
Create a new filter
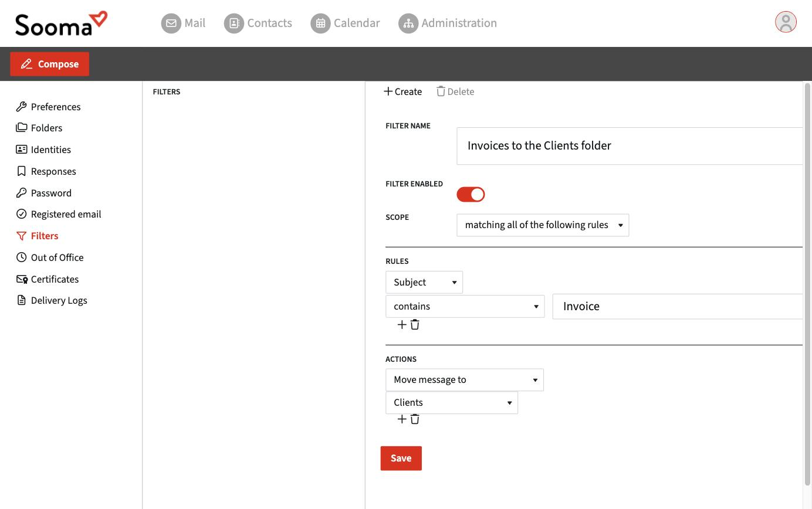tap(402, 91)
